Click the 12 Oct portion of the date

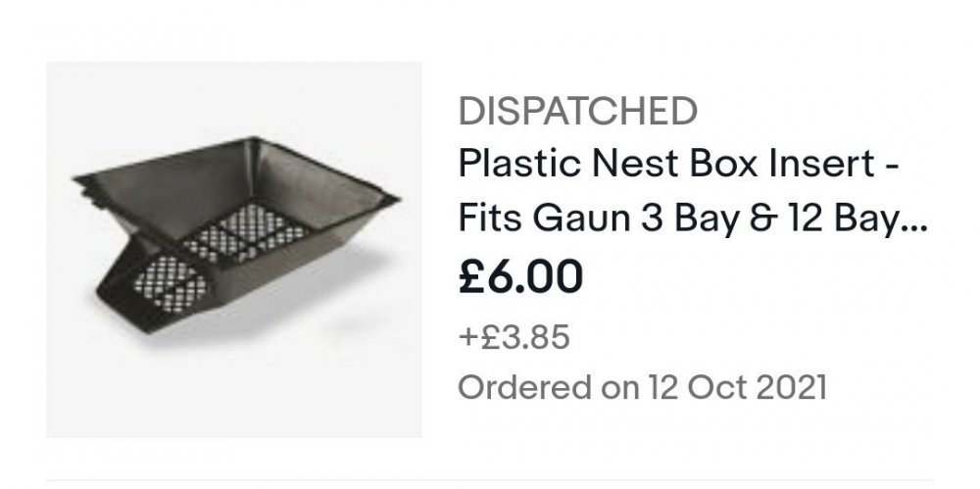(x=697, y=387)
